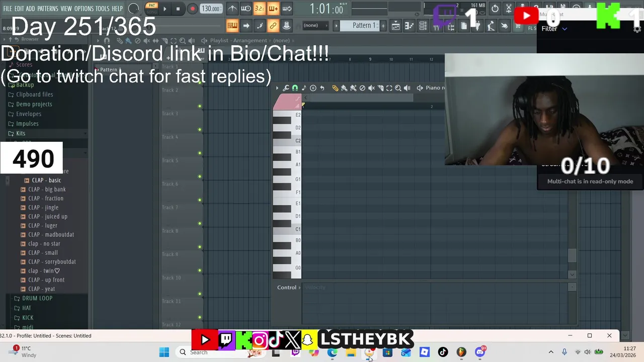Open the TOOLS menu
The width and height of the screenshot is (644, 362).
[x=103, y=9]
